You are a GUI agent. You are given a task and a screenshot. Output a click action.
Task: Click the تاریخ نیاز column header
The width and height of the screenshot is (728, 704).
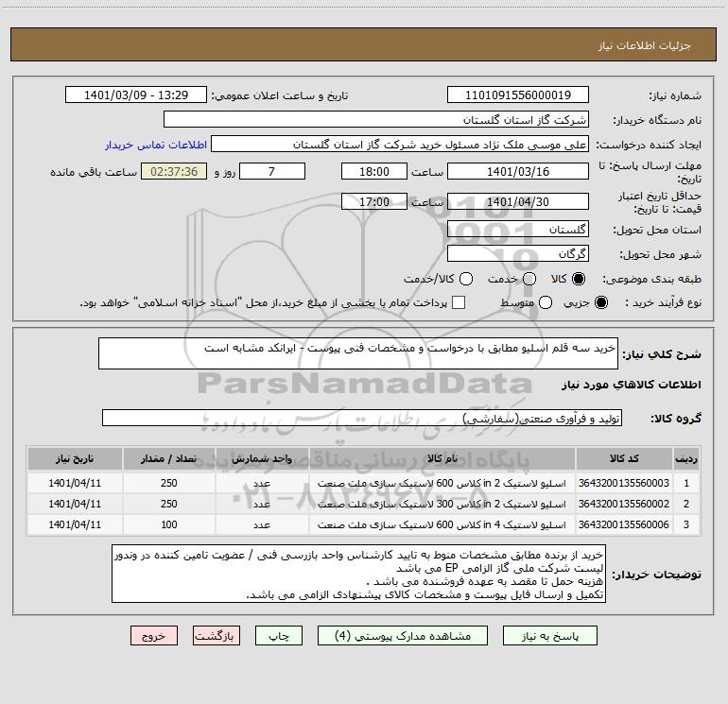pyautogui.click(x=75, y=459)
